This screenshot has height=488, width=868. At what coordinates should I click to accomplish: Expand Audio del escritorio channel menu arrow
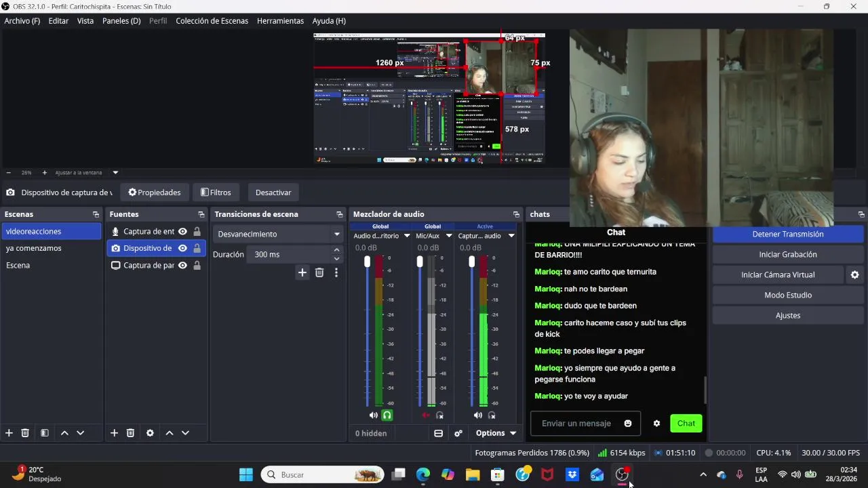[x=407, y=236]
